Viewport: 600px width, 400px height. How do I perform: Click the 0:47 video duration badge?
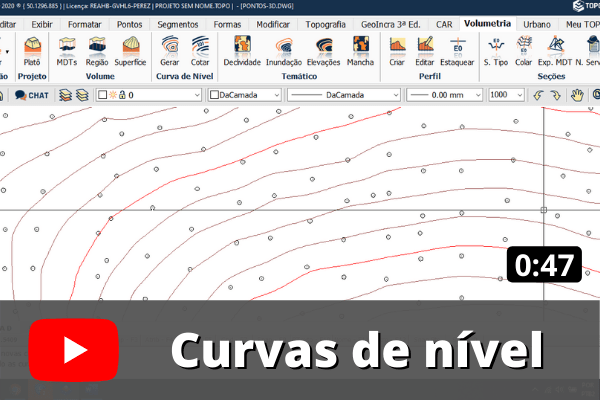pos(544,265)
